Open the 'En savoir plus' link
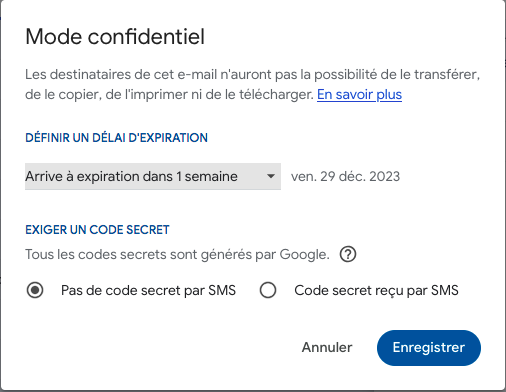The image size is (506, 392). [359, 95]
